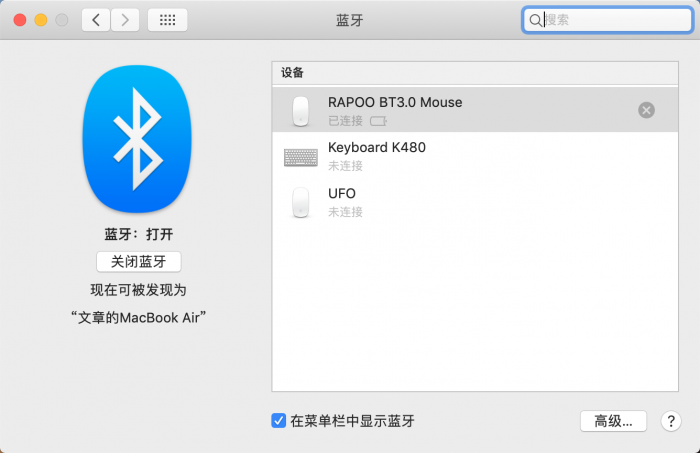
Task: Open help with the question mark button
Action: (x=671, y=421)
